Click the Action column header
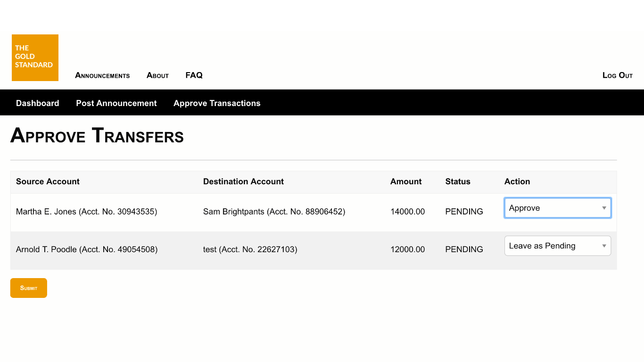The image size is (644, 362). [517, 181]
